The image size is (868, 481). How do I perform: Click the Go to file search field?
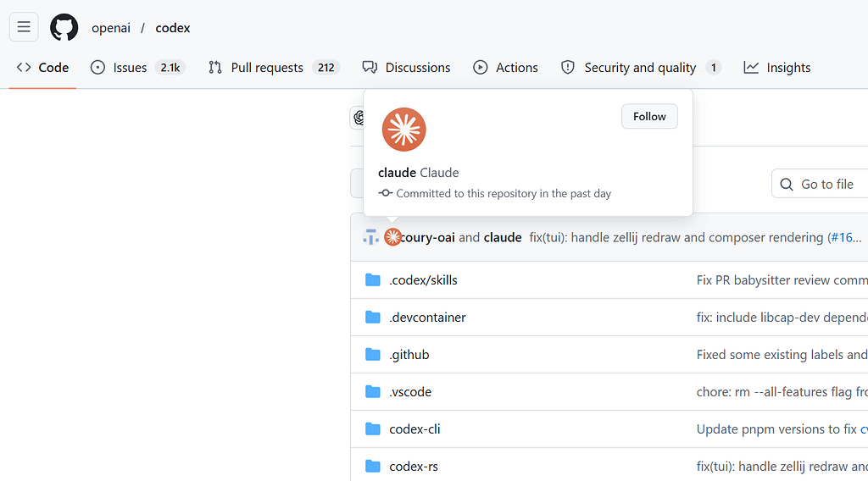[x=820, y=184]
